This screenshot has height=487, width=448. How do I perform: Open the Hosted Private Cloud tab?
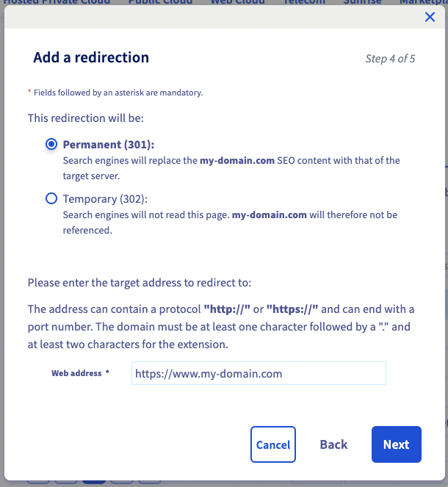(57, 2)
